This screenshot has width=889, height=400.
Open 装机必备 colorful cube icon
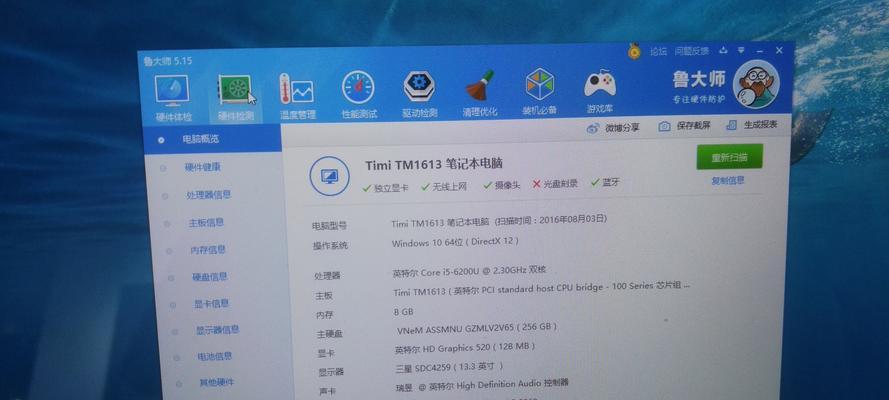(540, 84)
